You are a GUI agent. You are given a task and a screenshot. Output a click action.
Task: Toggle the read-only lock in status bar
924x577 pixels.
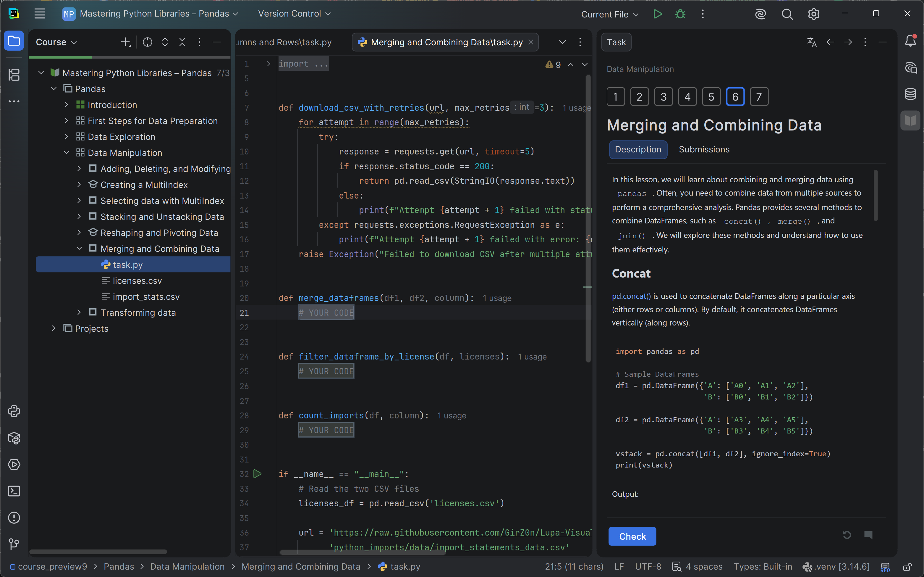pos(908,567)
